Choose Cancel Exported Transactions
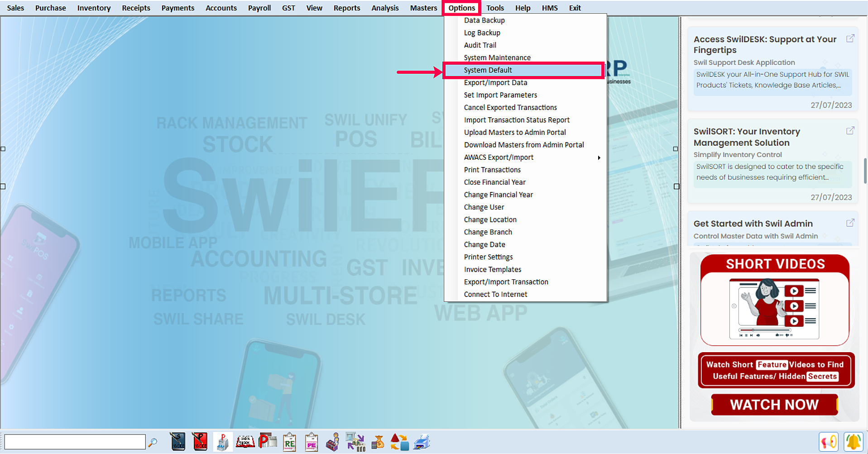868x454 pixels. [525, 107]
